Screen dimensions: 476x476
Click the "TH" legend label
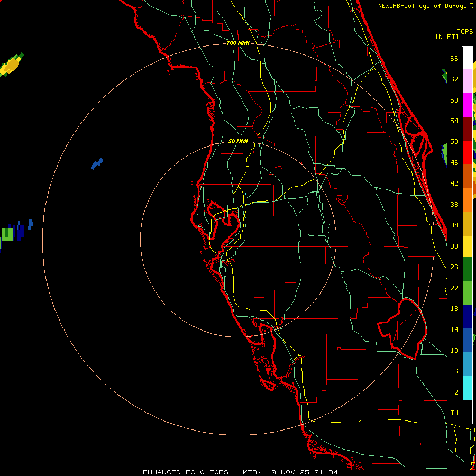click(x=454, y=413)
